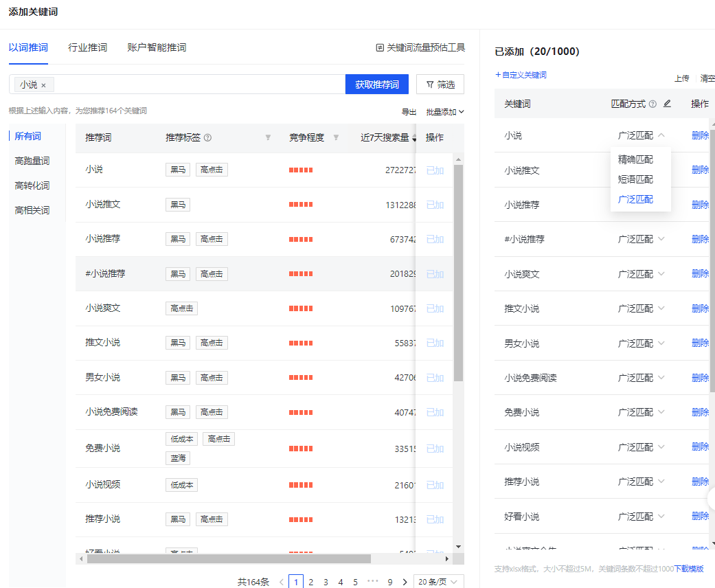
Task: Click 清空 to clear added keywords
Action: (x=707, y=78)
